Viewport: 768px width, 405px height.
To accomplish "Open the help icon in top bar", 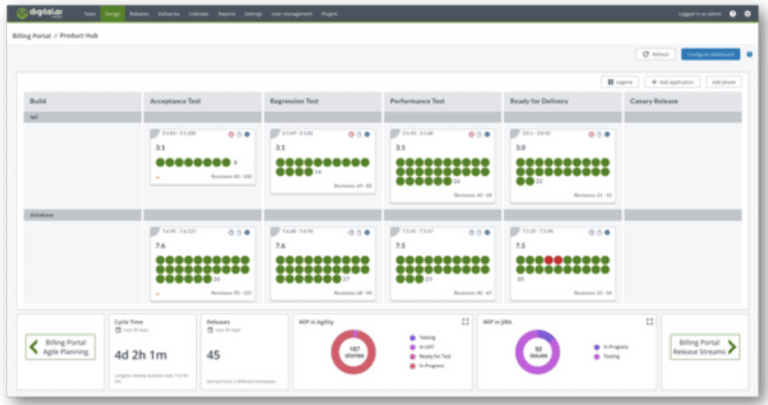I will pos(732,14).
